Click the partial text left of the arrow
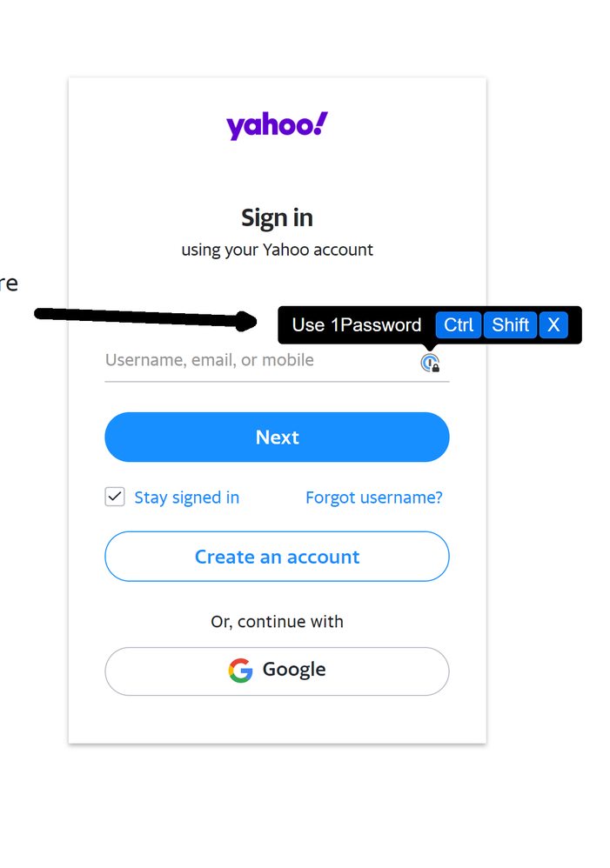The width and height of the screenshot is (610, 868). pos(9,284)
